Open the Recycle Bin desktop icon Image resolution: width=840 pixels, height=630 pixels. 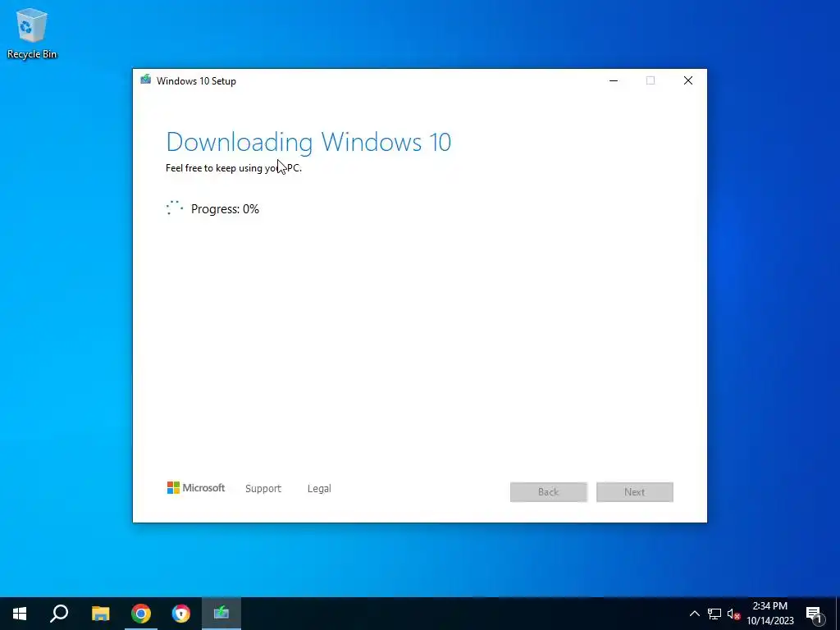[32, 33]
